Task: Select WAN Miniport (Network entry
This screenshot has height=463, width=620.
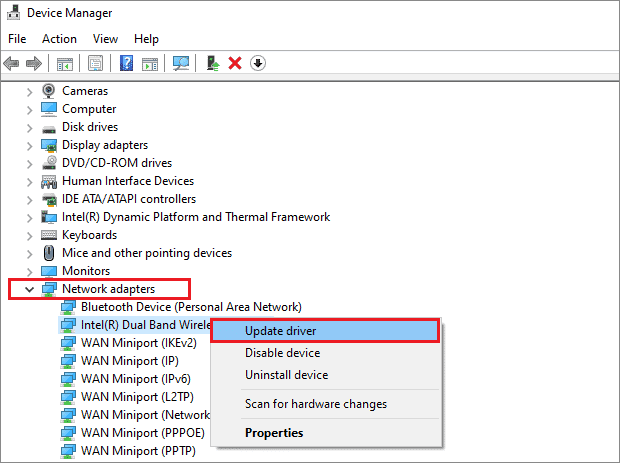Action: click(x=146, y=415)
